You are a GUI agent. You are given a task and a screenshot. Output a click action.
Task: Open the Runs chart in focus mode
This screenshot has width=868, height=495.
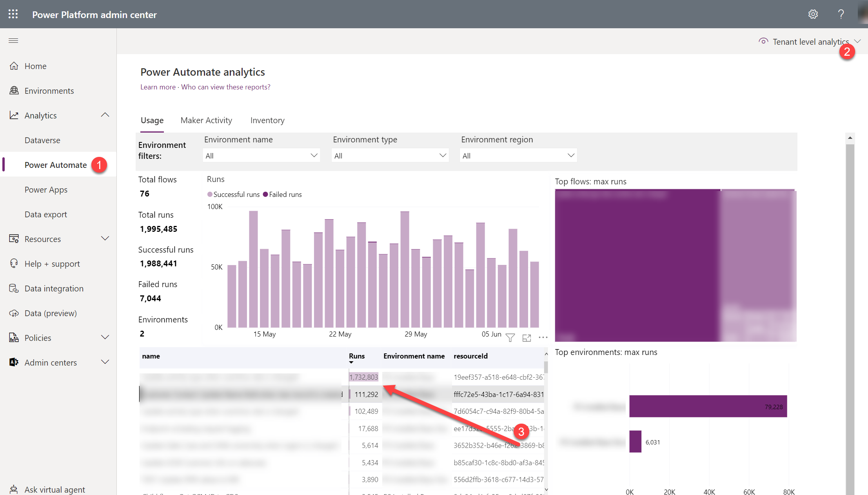(x=527, y=338)
